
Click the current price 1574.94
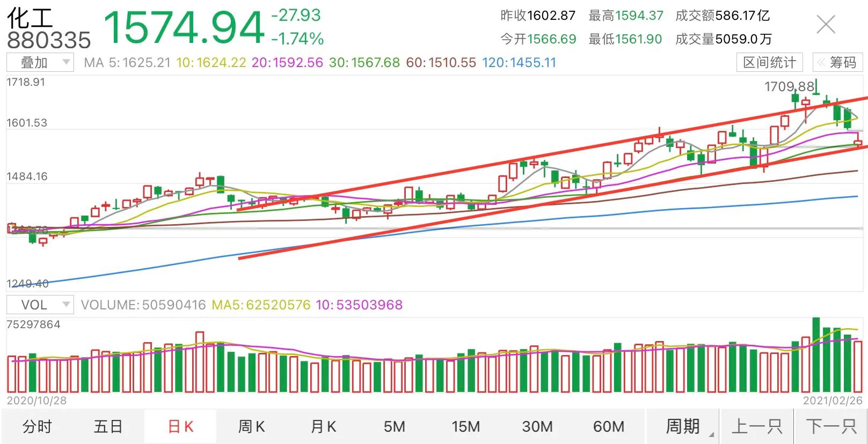(184, 27)
